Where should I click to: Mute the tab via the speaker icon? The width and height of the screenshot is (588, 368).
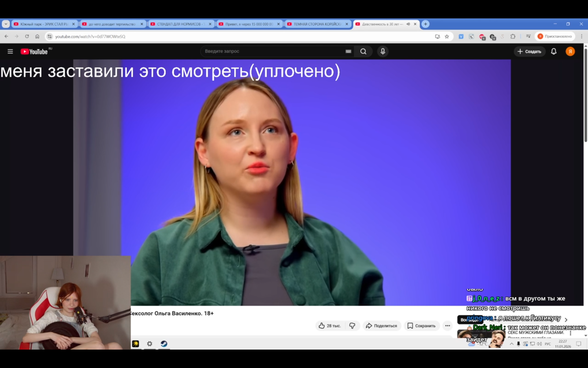[x=408, y=24]
